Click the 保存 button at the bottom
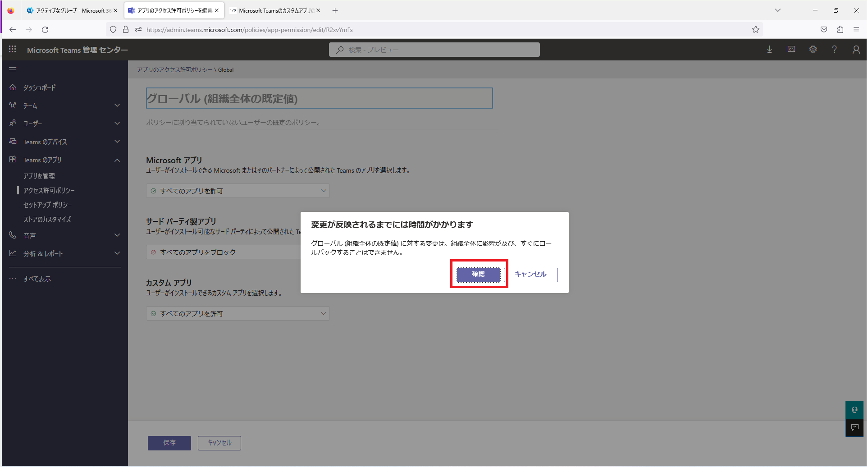This screenshot has height=468, width=868. coord(169,443)
